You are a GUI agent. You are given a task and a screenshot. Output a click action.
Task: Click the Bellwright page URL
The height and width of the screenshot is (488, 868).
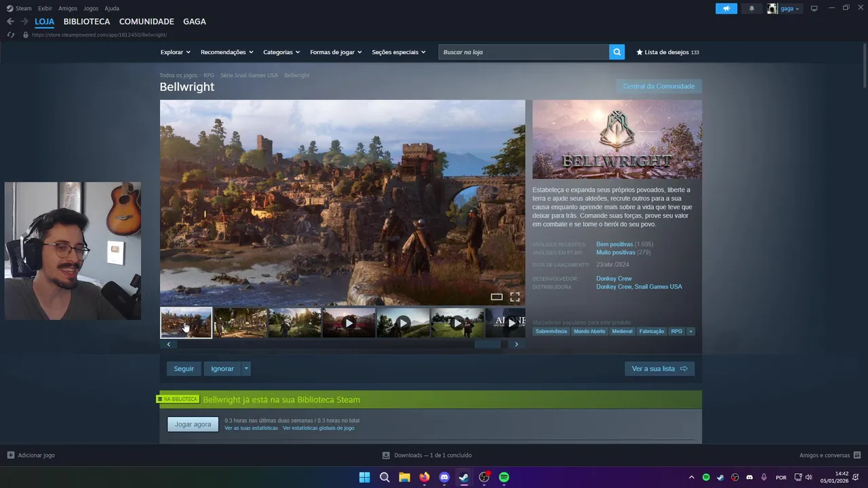(x=100, y=35)
